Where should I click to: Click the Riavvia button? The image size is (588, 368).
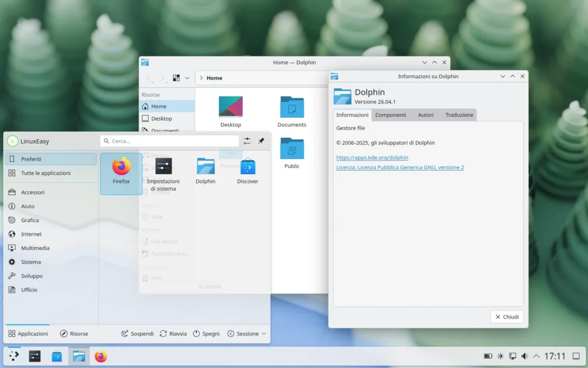[x=173, y=334]
